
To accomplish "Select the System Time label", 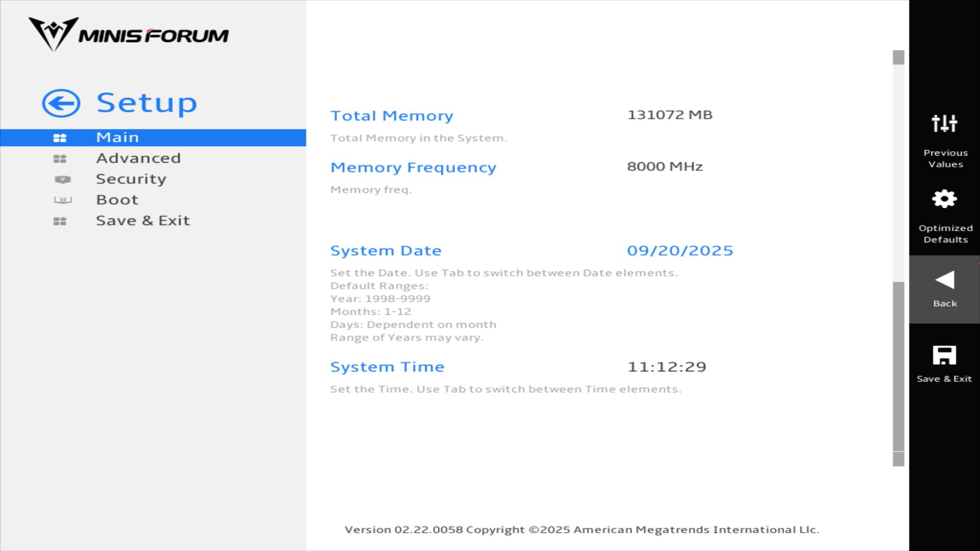I will point(387,367).
